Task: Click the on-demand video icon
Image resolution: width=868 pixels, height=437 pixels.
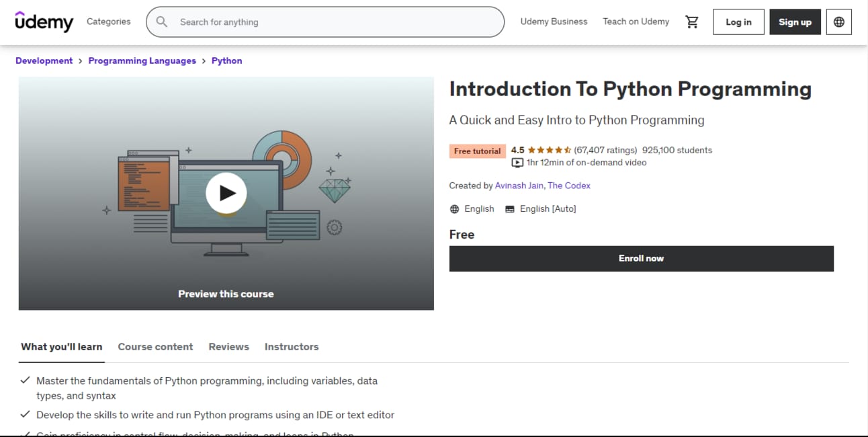Action: click(517, 163)
